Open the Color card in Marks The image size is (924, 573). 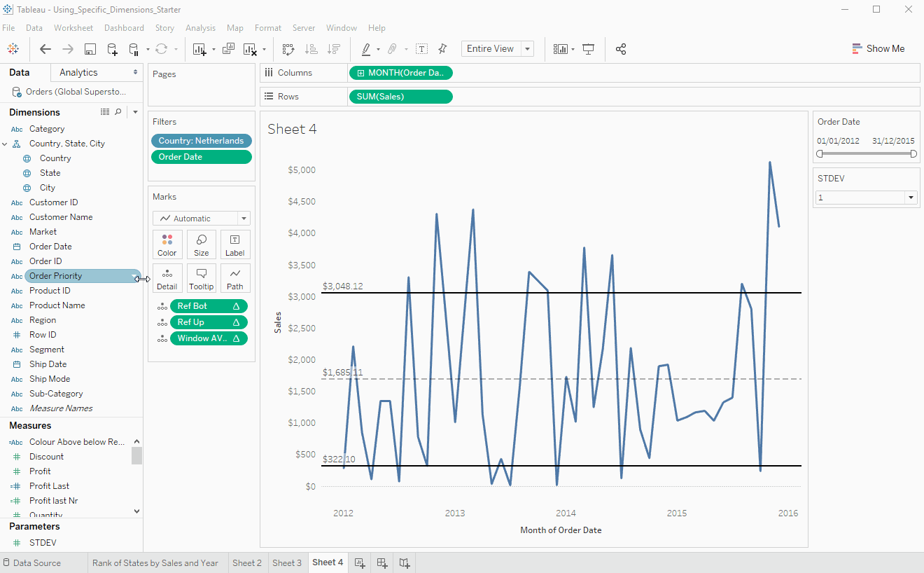(167, 244)
